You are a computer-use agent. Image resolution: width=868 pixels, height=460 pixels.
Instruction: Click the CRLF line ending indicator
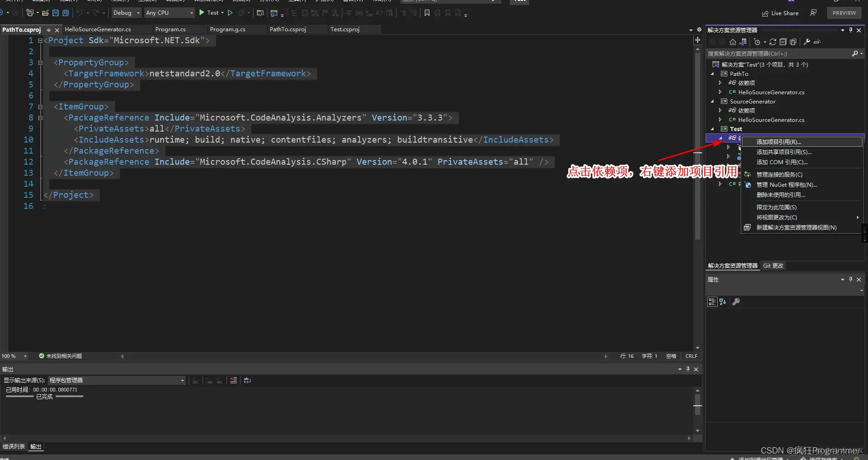691,356
